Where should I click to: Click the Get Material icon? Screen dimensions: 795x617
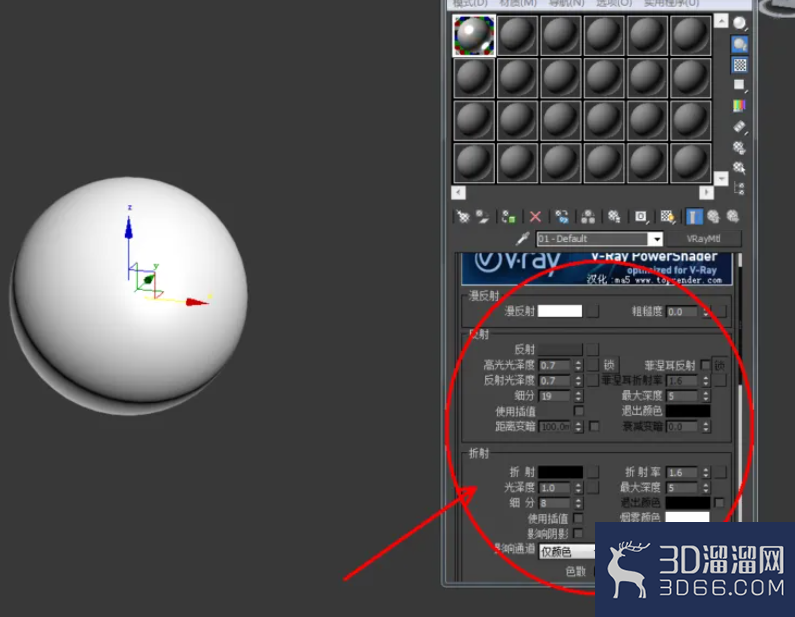[462, 217]
